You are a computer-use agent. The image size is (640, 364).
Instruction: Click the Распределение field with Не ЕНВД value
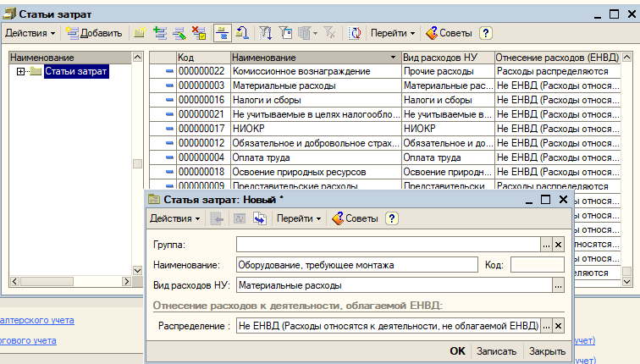pos(389,326)
